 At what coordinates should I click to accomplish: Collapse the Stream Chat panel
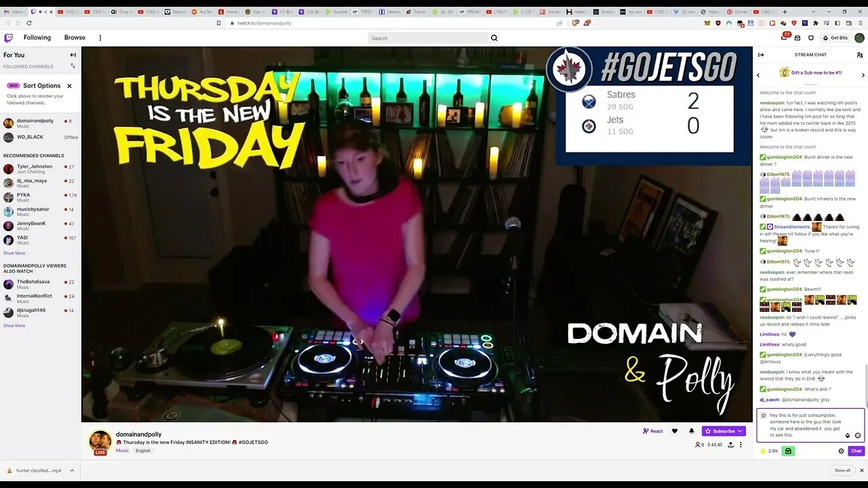point(761,55)
